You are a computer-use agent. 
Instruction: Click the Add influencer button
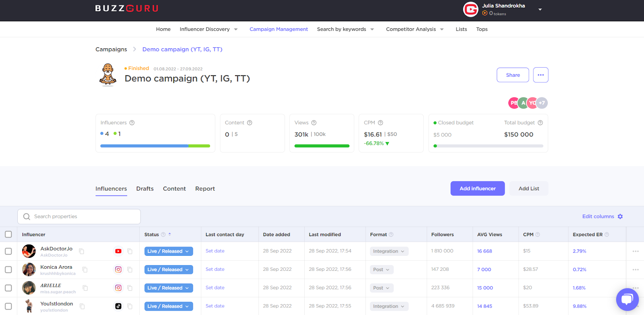point(477,188)
